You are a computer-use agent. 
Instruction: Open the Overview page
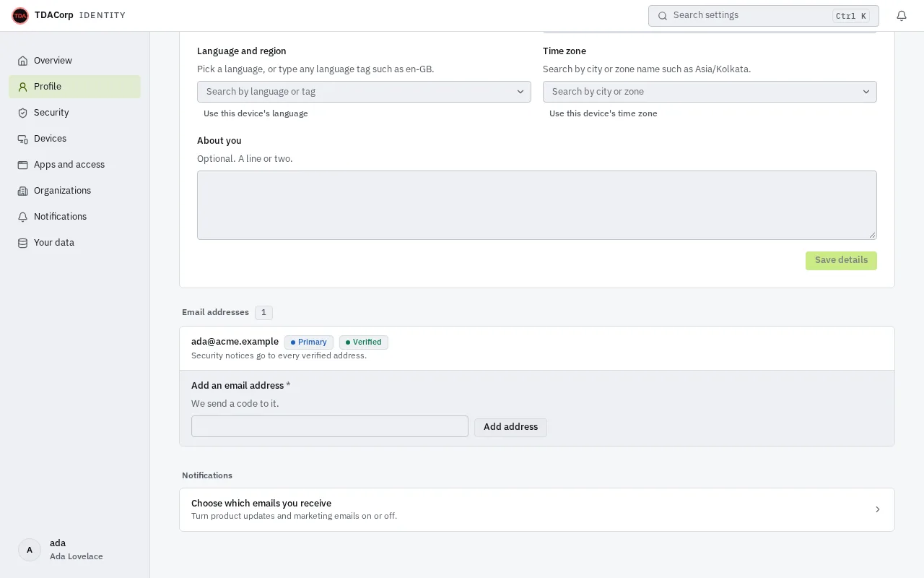pos(74,61)
